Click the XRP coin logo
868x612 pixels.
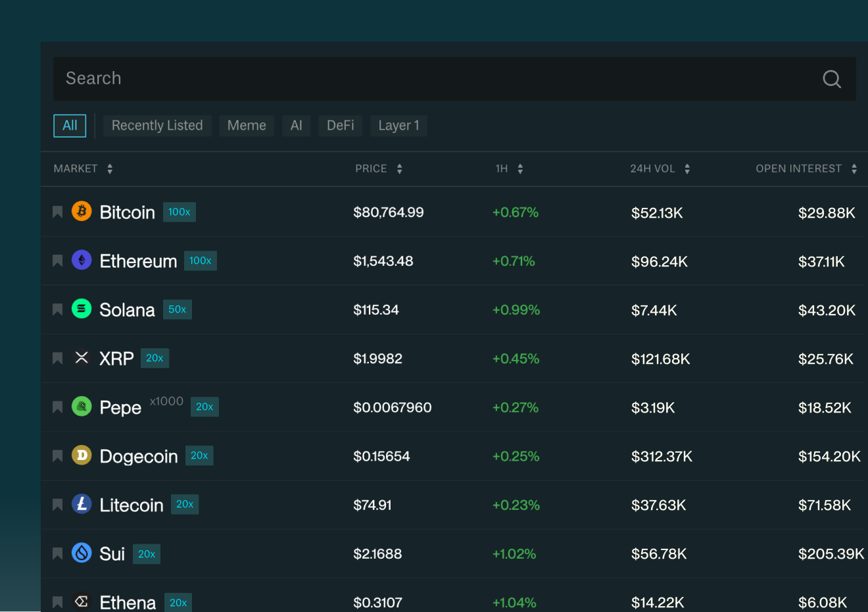pyautogui.click(x=82, y=357)
